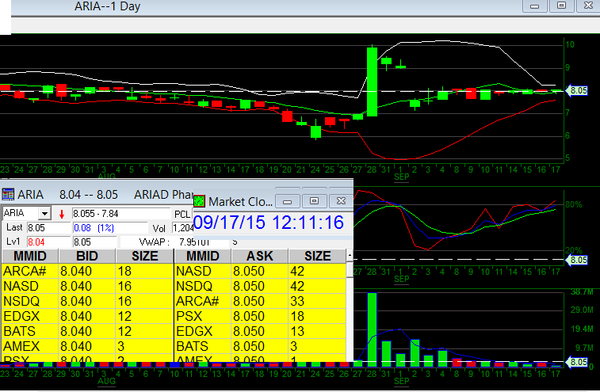This screenshot has width=600, height=392.
Task: Click the BID column header
Action: coord(87,256)
